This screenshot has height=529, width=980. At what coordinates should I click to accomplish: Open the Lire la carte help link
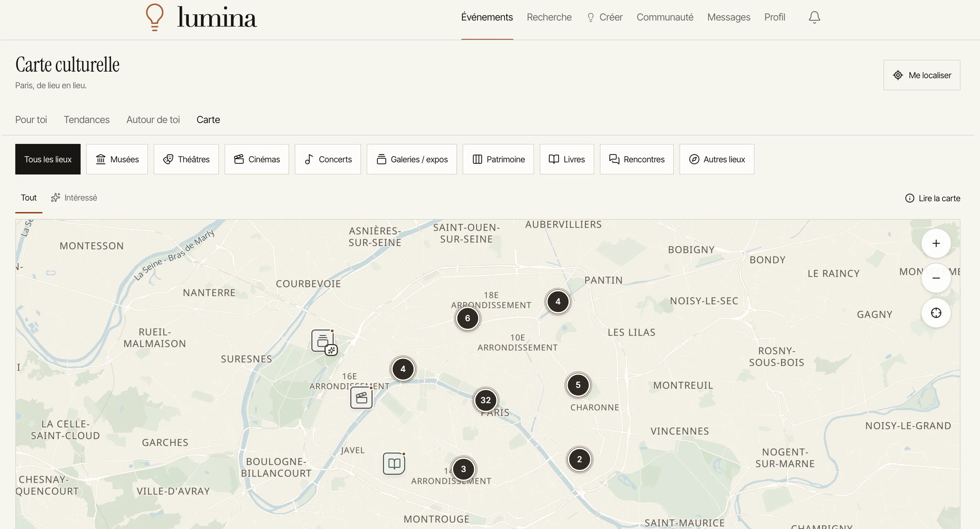pyautogui.click(x=932, y=198)
